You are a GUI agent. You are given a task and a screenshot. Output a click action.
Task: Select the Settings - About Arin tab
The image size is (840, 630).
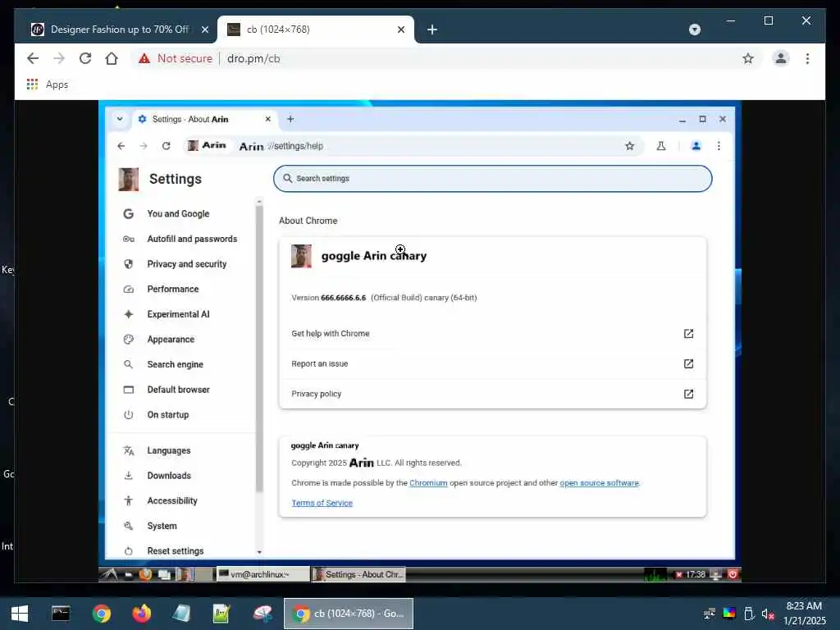203,119
